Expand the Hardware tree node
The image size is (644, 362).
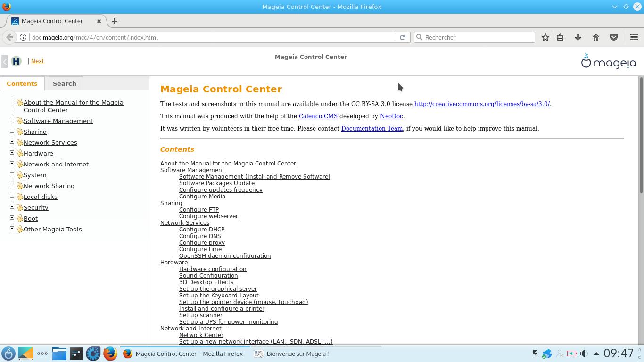pos(12,153)
